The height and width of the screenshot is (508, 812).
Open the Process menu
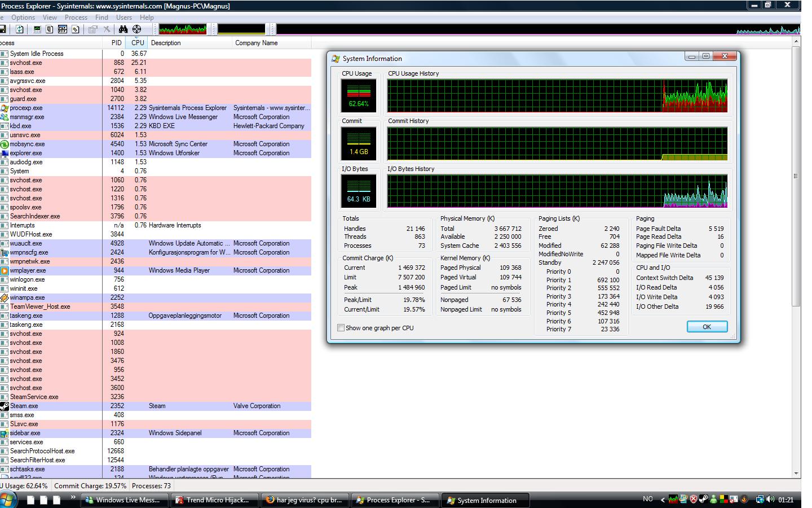(x=76, y=17)
